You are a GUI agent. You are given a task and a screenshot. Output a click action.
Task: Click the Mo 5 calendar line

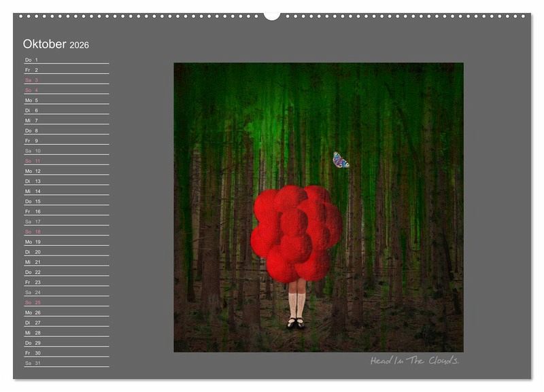[66, 101]
